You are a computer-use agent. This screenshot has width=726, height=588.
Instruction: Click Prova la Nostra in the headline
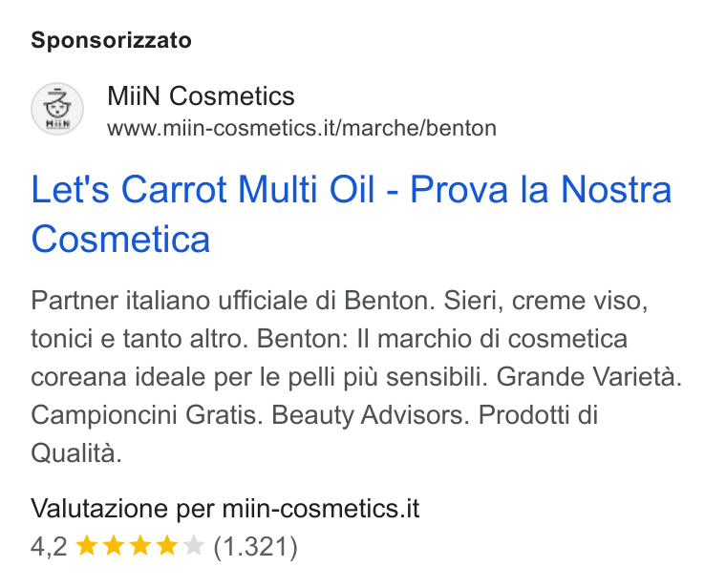[x=541, y=190]
